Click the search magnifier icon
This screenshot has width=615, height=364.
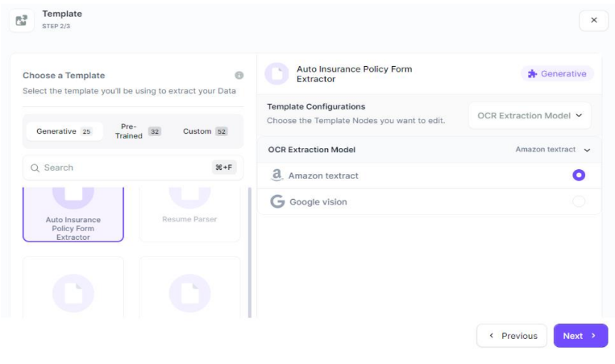[35, 168]
